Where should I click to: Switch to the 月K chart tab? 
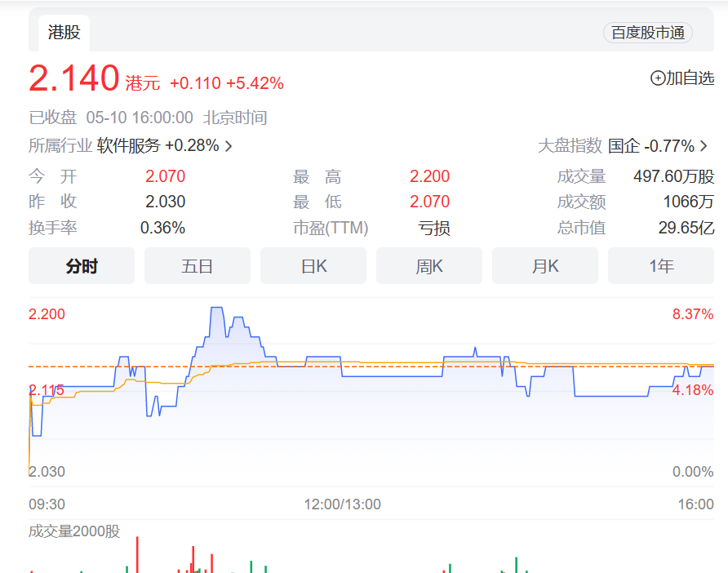(x=545, y=266)
